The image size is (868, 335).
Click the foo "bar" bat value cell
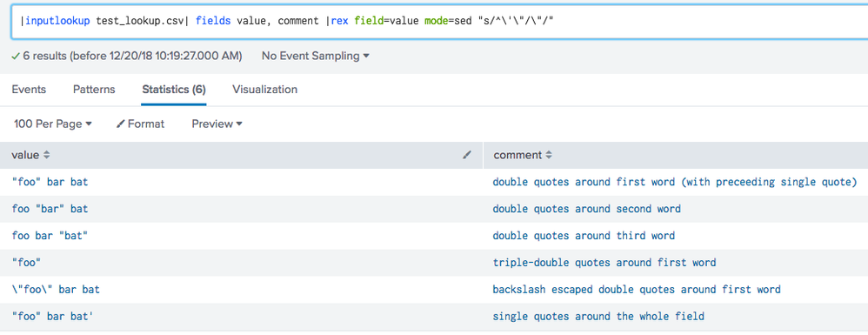click(x=50, y=209)
